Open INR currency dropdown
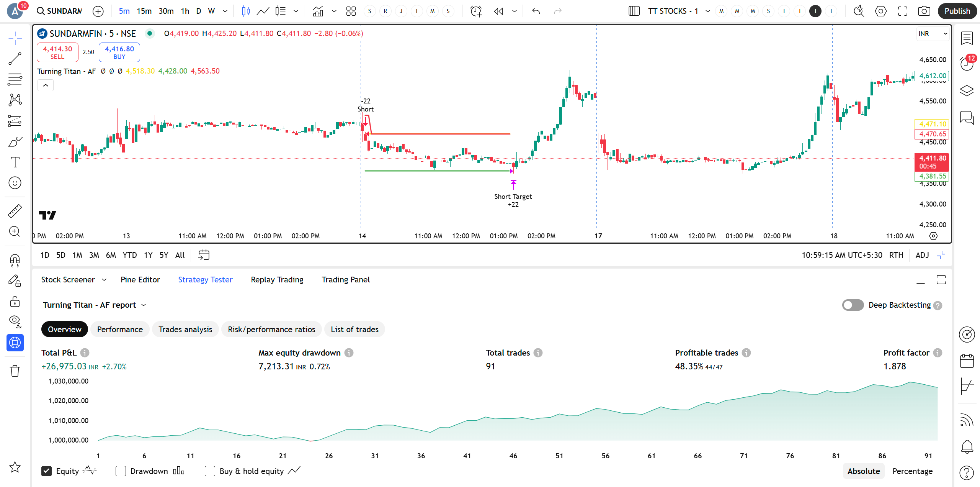This screenshot has width=980, height=487. (x=933, y=34)
